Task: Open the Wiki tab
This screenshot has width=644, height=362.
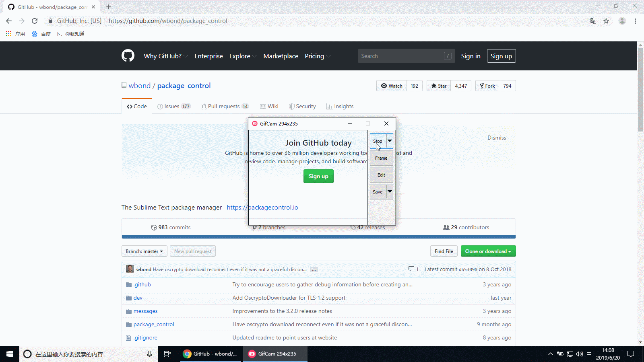Action: 269,106
